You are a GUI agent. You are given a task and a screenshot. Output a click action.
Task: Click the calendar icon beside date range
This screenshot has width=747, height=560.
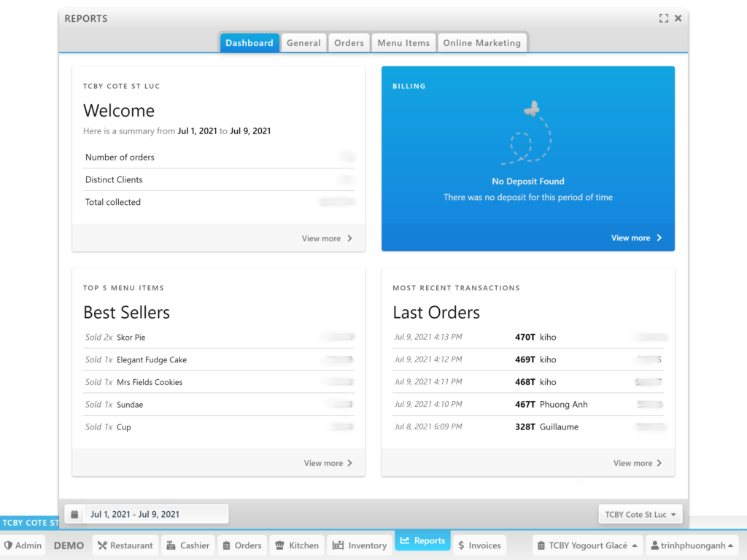pos(74,514)
